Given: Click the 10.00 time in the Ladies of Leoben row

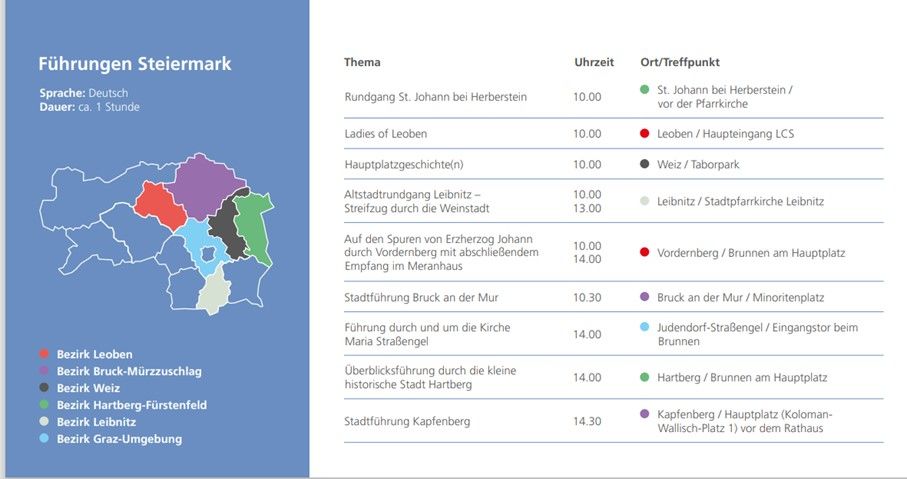Looking at the screenshot, I should (587, 134).
